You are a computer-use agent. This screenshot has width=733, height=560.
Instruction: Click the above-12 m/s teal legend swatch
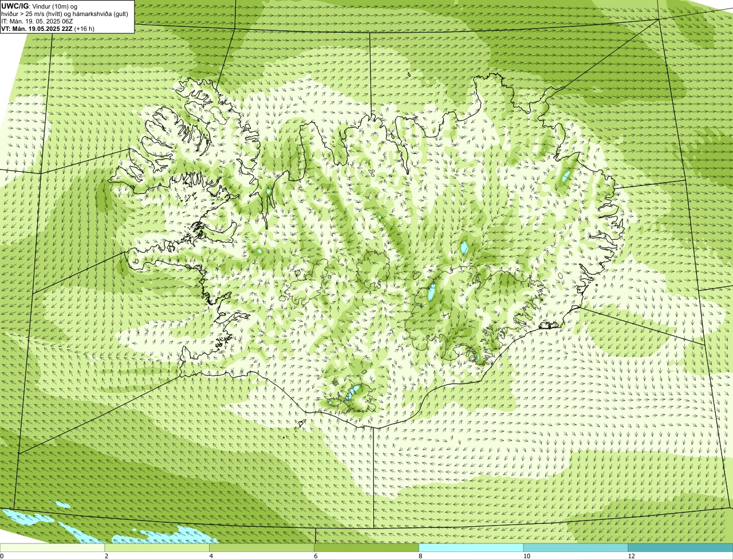680,547
